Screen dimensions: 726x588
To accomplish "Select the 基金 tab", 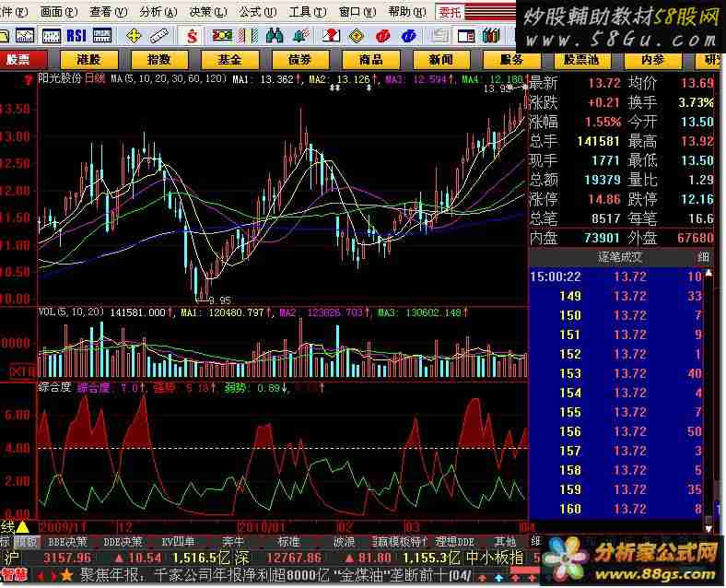I will (229, 60).
